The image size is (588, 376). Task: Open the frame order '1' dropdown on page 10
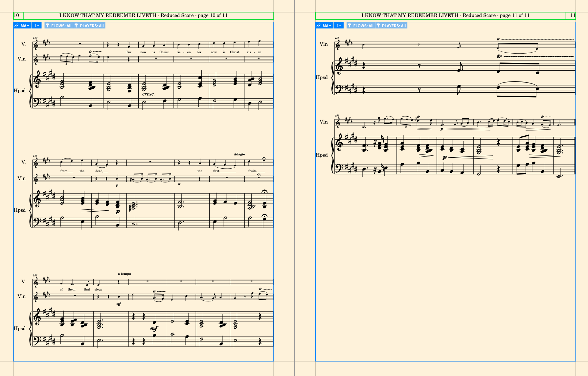[x=37, y=26]
